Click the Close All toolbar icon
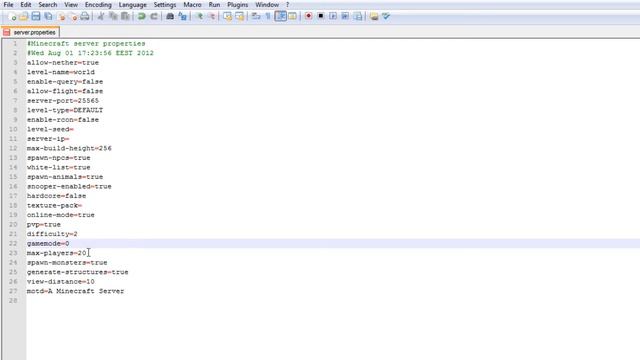Viewport: 640px width, 360px height. (73, 16)
